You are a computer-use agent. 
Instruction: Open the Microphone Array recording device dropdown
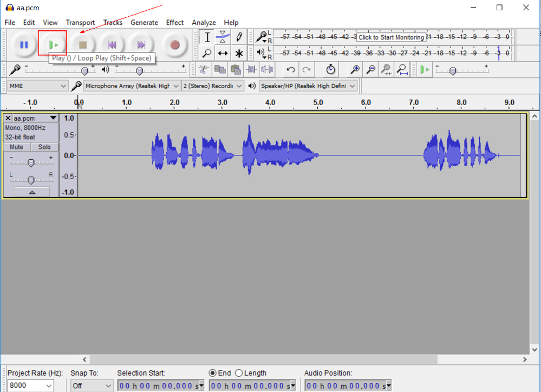click(x=132, y=86)
